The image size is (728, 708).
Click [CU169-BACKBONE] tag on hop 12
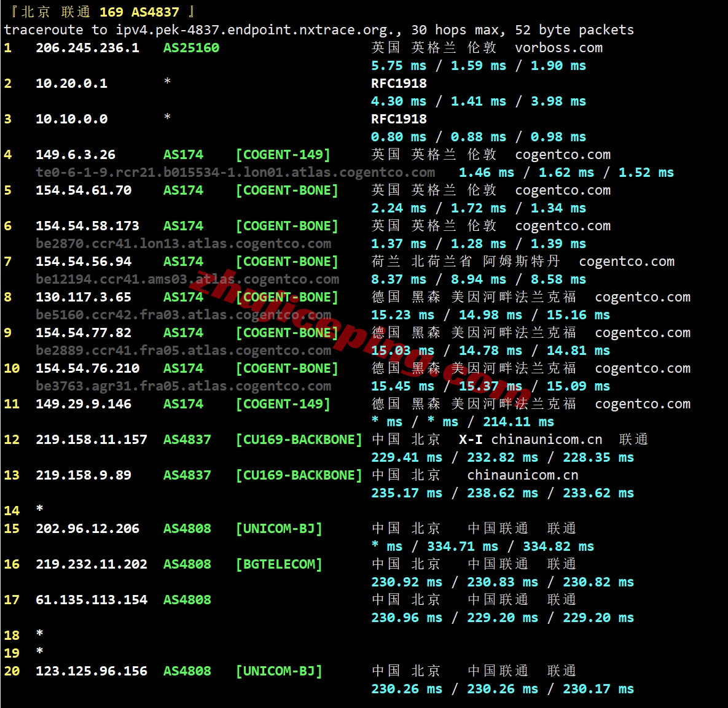click(299, 440)
